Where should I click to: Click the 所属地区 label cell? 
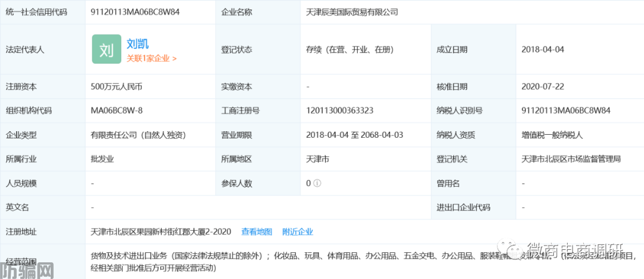point(258,159)
